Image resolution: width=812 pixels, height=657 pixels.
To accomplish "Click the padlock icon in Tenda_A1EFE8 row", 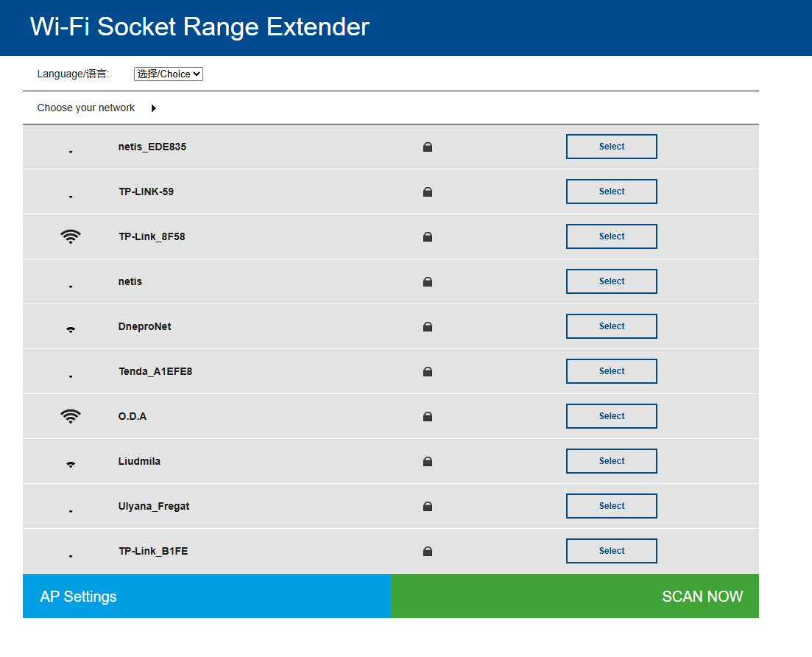I will click(428, 372).
